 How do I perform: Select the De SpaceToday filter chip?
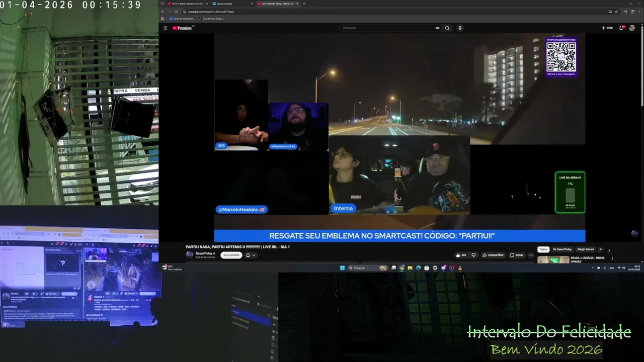562,249
